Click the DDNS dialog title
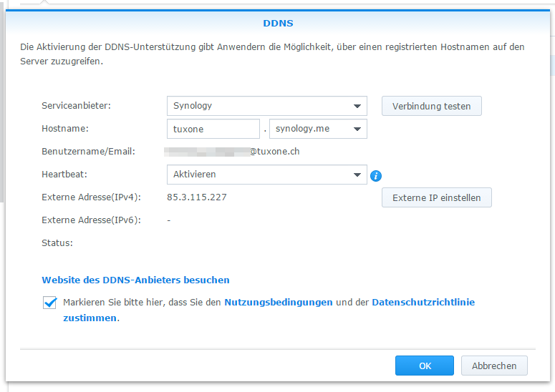Image resolution: width=555 pixels, height=392 pixels. click(277, 23)
